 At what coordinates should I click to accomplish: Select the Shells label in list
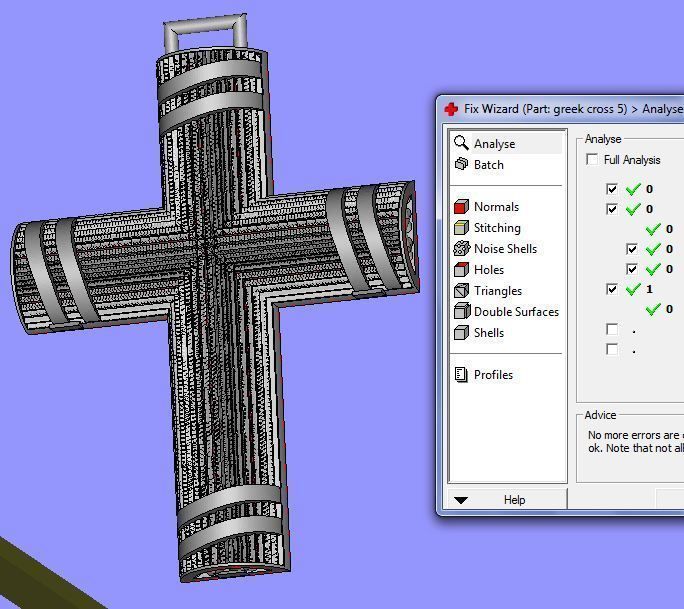[x=489, y=332]
